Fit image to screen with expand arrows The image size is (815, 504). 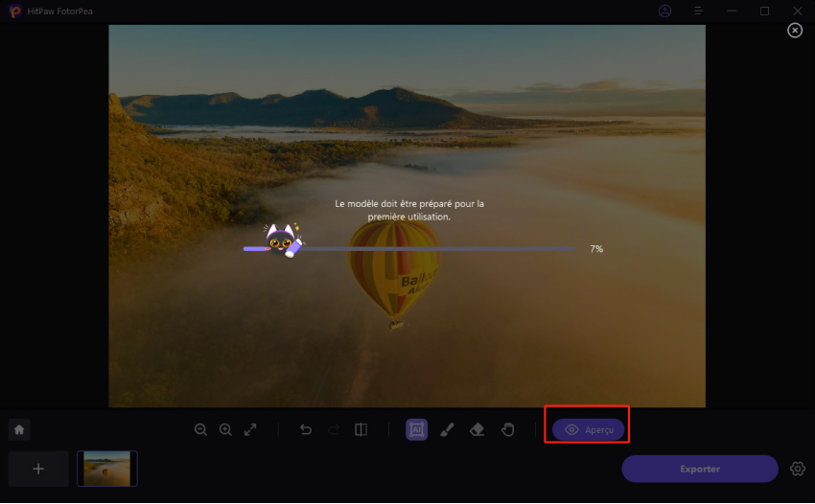coord(250,430)
